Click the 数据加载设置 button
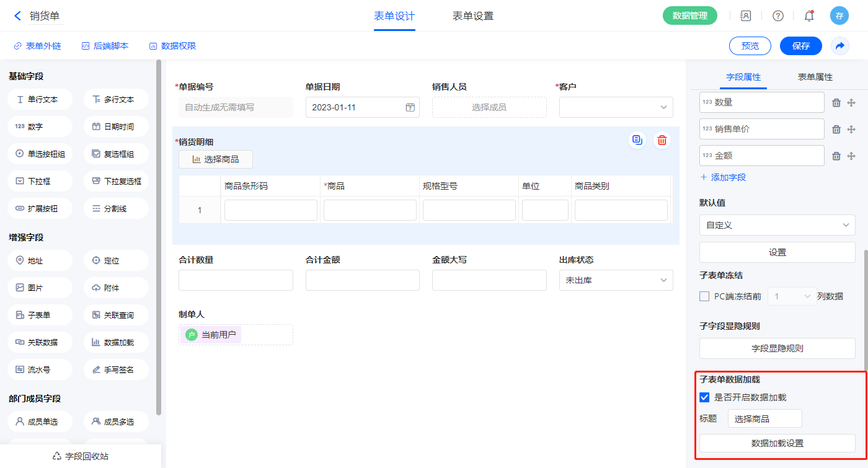The image size is (868, 468). click(x=777, y=443)
